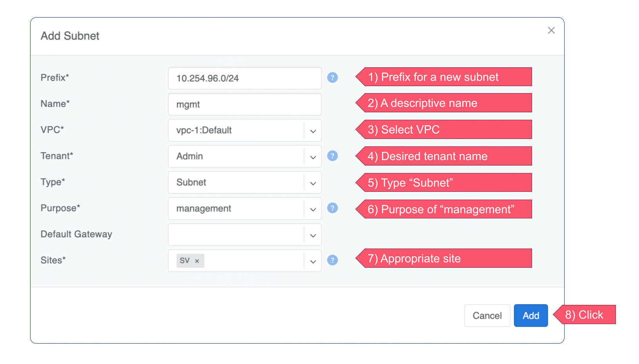Open the VPC dropdown
This screenshot has height=364, width=639.
313,131
